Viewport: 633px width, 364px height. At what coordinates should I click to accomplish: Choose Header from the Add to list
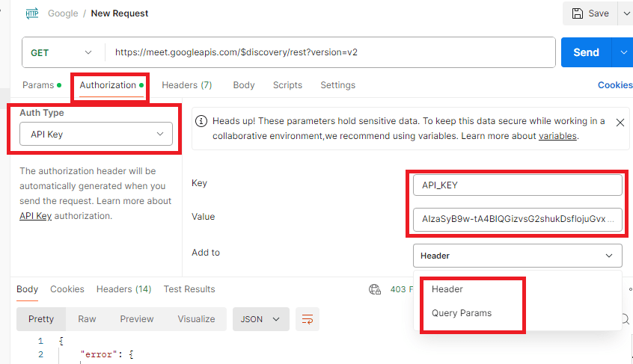tap(447, 289)
